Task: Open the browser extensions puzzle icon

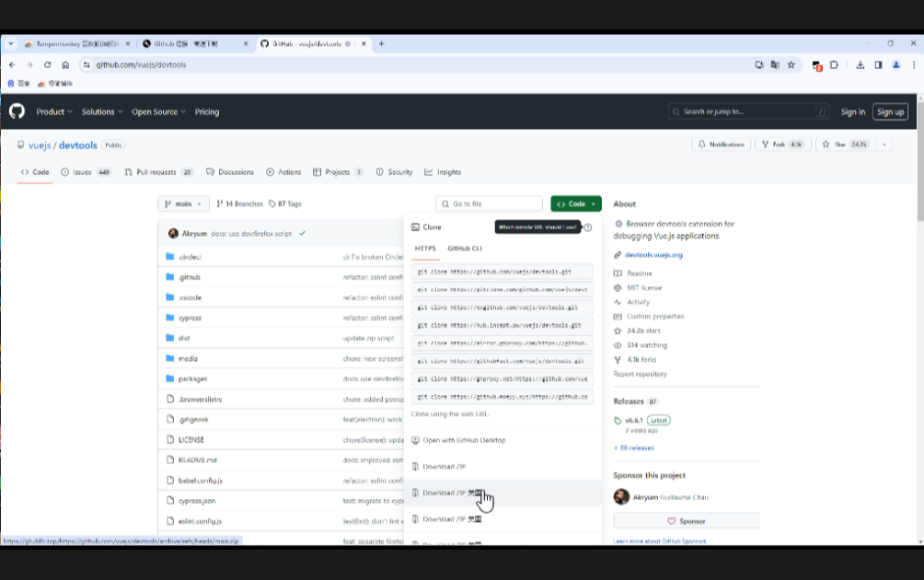Action: pyautogui.click(x=834, y=64)
